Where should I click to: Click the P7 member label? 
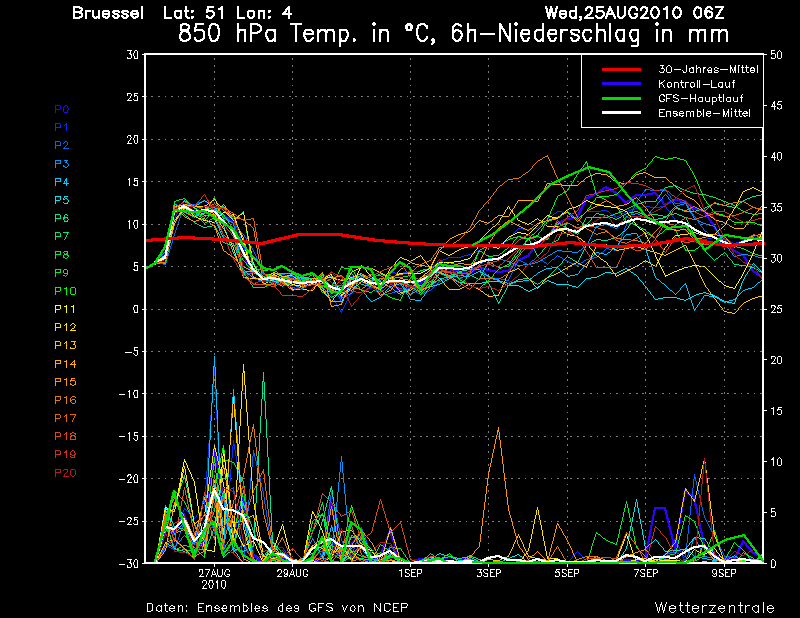pos(62,236)
